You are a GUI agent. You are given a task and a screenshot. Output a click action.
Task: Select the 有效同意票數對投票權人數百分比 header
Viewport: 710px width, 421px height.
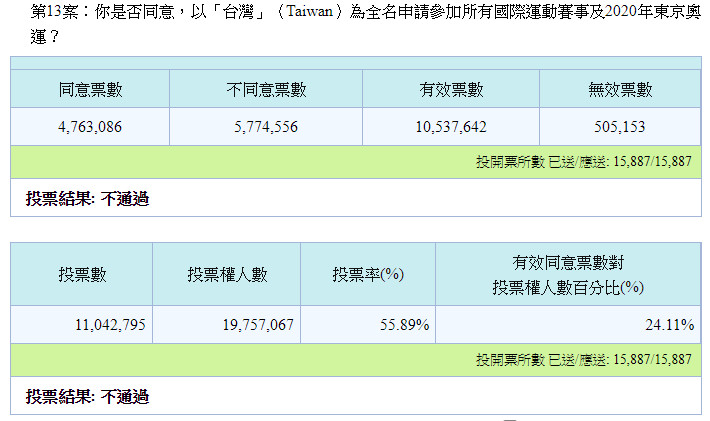(567, 275)
